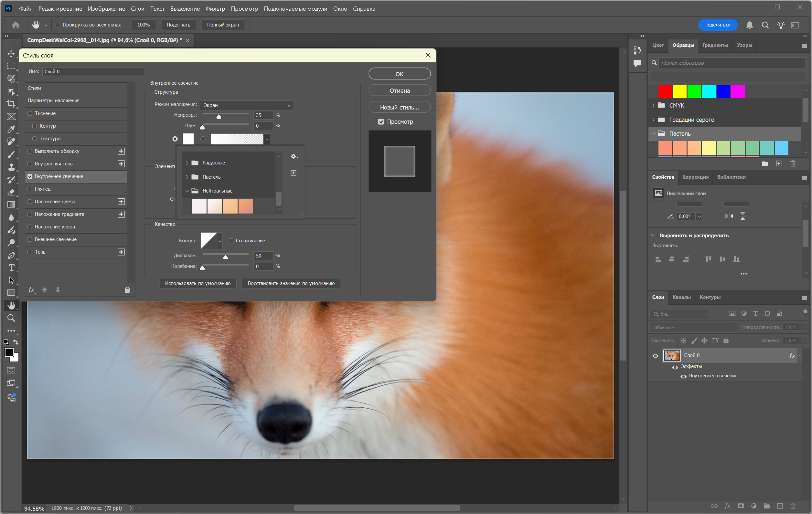Expand the Радужные gradient folder

pos(187,163)
